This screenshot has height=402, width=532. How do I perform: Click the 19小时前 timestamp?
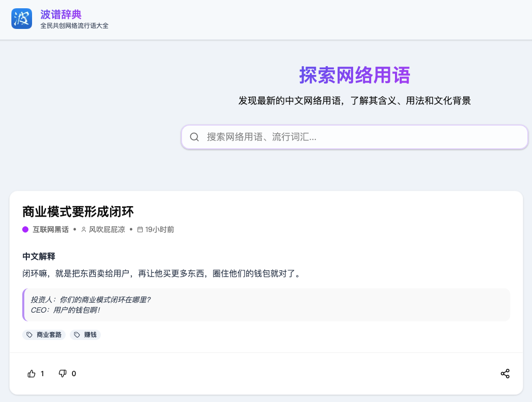[x=159, y=229]
